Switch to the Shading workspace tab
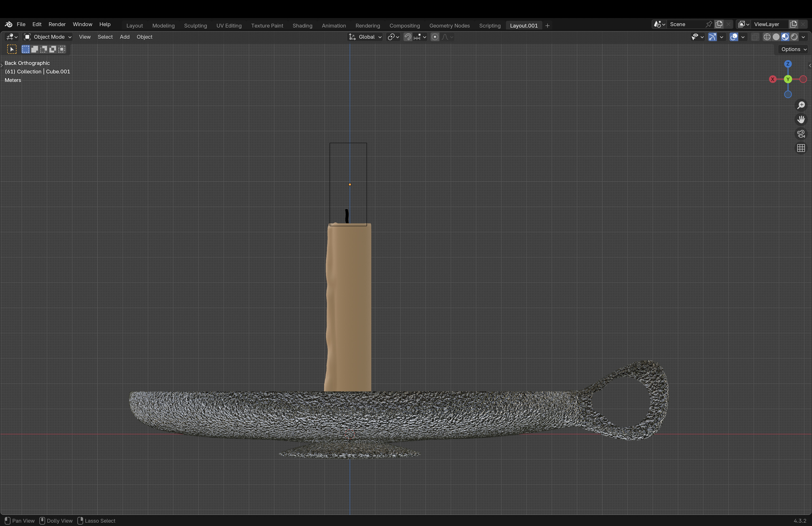The width and height of the screenshot is (812, 526). click(x=302, y=26)
